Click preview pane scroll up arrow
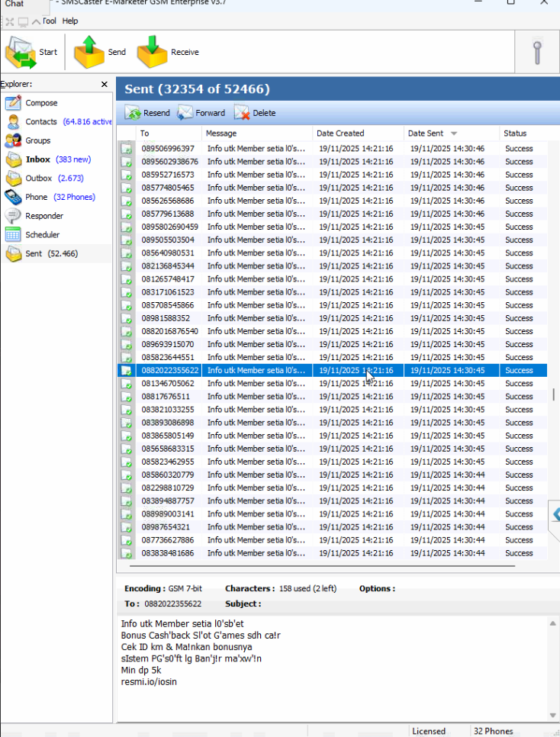 553,623
